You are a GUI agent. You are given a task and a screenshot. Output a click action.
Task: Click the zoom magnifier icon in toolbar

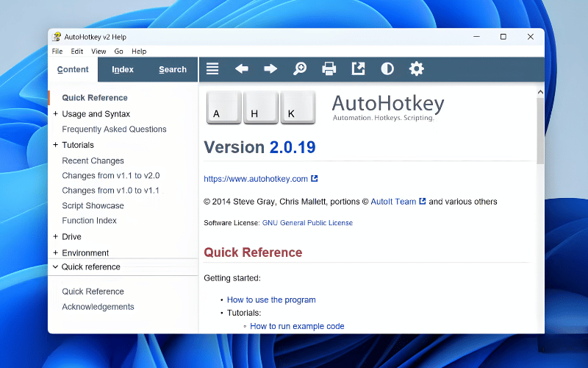coord(300,68)
